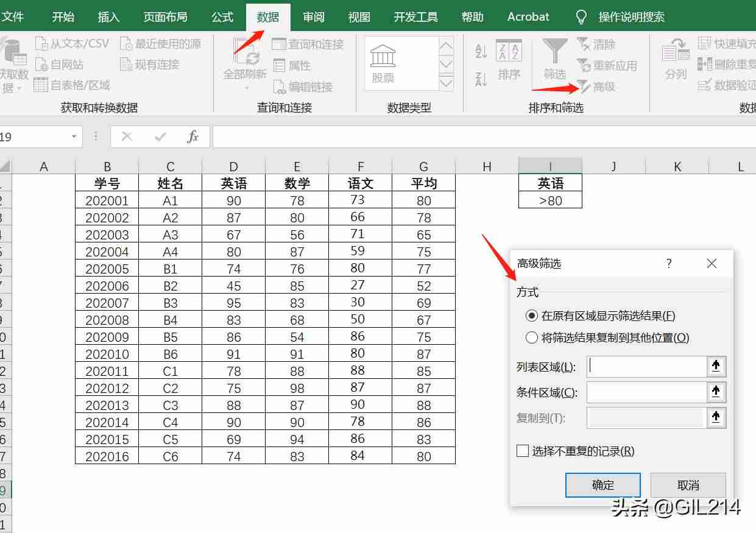Click the 姓名 header cell
The image size is (756, 533).
[171, 183]
